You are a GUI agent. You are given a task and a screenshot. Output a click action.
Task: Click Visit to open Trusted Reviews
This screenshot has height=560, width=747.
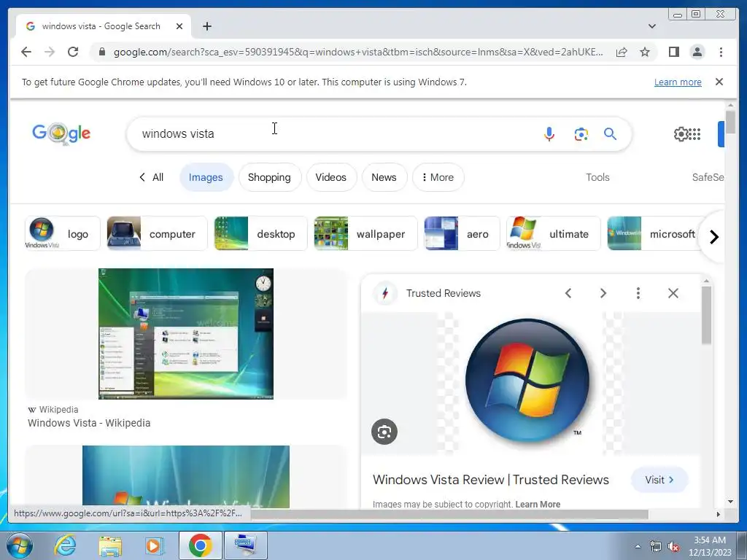click(x=659, y=480)
